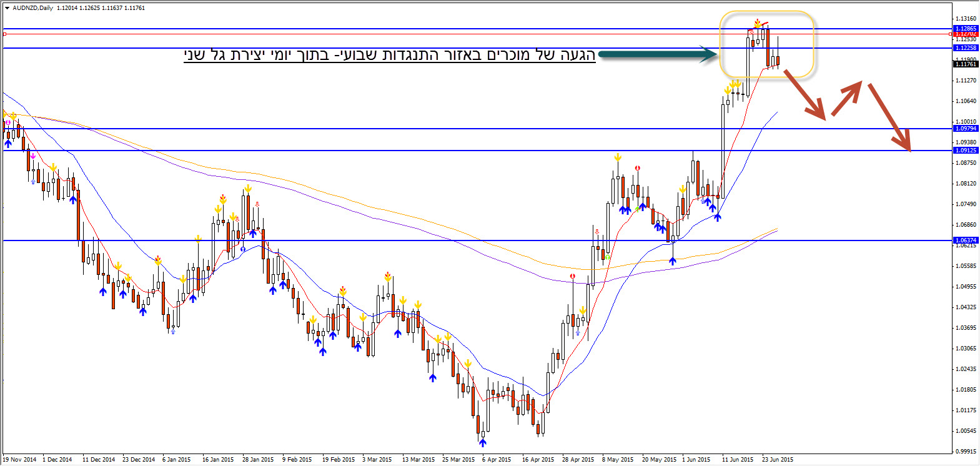The image size is (980, 466).
Task: Click the 16 Apr 2015 date on time axis
Action: click(x=538, y=460)
